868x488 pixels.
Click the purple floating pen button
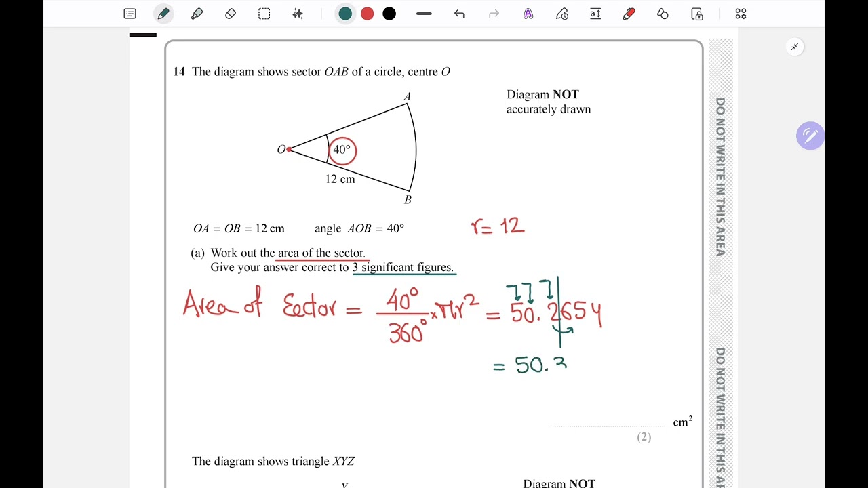tap(810, 136)
